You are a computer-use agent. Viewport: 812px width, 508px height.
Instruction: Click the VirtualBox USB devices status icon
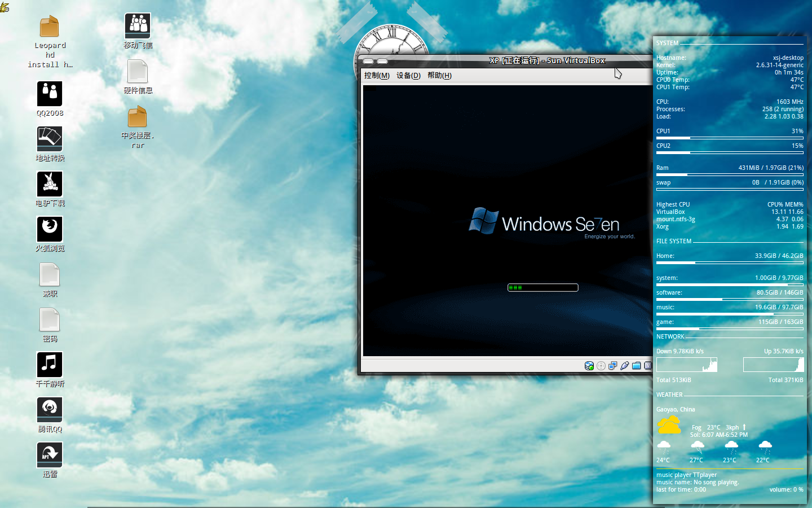coord(625,366)
